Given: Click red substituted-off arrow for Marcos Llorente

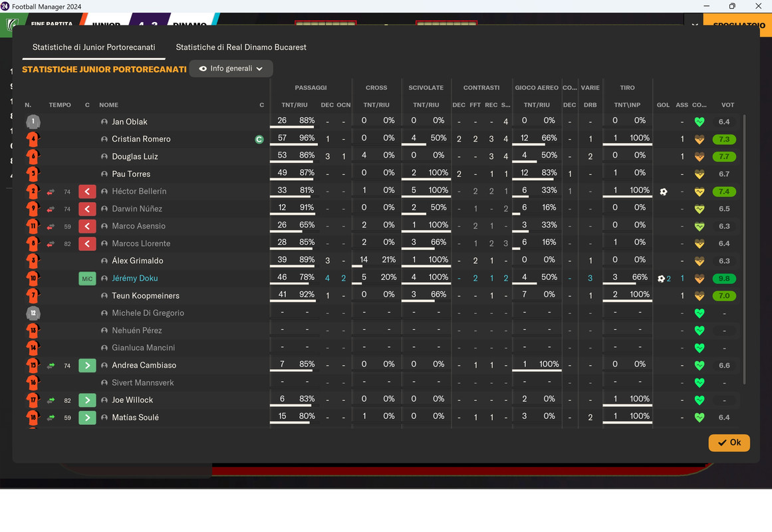Looking at the screenshot, I should coord(87,243).
